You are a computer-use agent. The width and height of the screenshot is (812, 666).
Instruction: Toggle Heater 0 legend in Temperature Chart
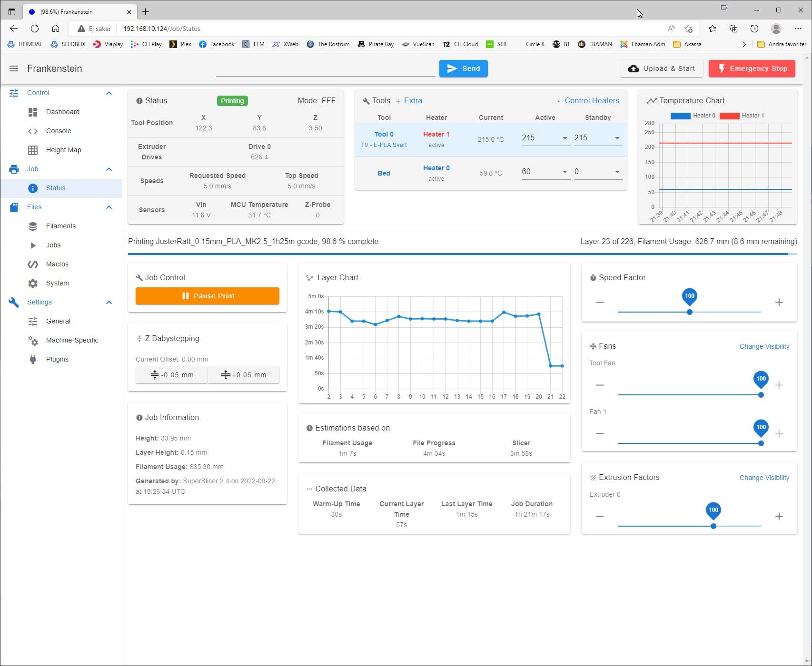click(693, 116)
